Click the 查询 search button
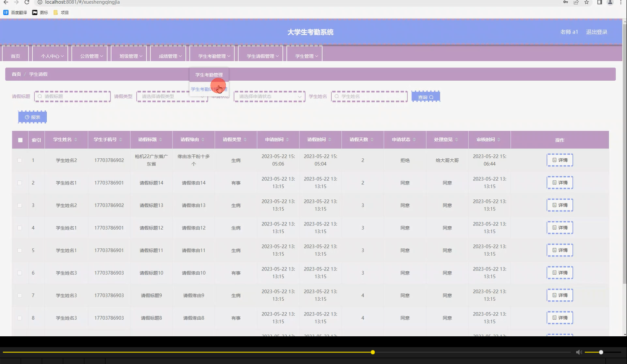Screen dimensions: 627x364 point(426,97)
